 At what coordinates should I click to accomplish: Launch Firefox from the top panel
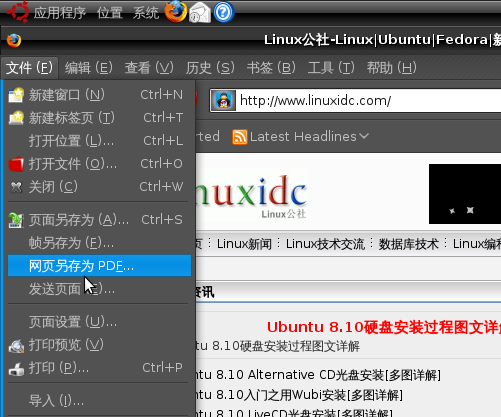176,12
